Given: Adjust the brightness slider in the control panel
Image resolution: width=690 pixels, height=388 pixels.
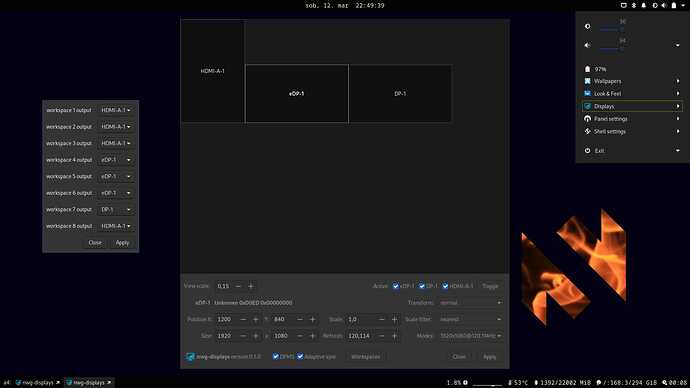Looking at the screenshot, I should pos(612,29).
